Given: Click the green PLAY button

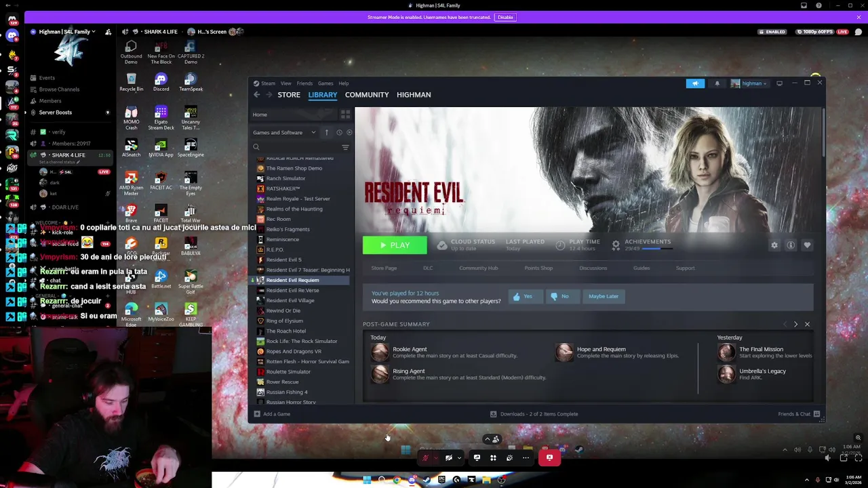Looking at the screenshot, I should click(x=395, y=245).
